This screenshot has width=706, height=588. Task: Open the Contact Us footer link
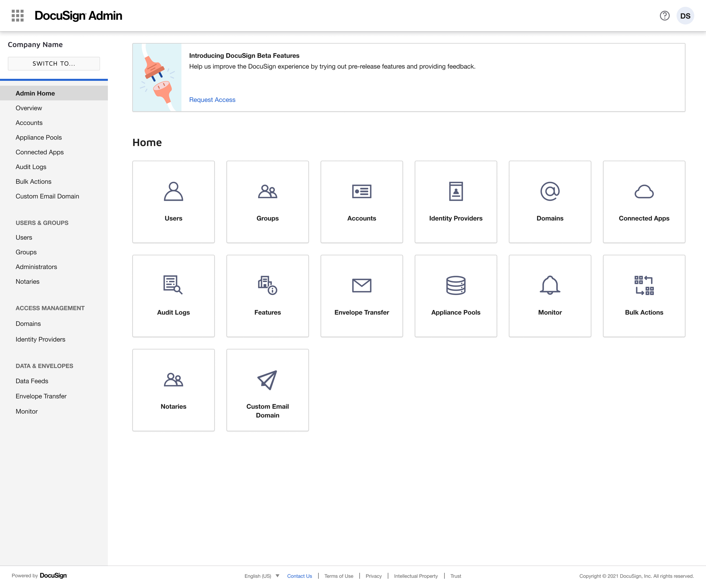pos(299,576)
